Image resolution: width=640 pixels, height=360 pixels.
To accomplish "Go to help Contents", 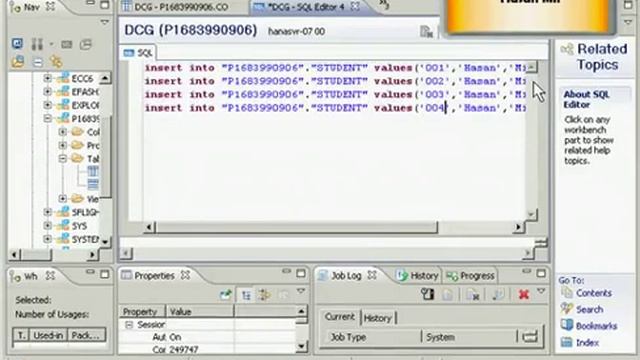I will tap(593, 293).
